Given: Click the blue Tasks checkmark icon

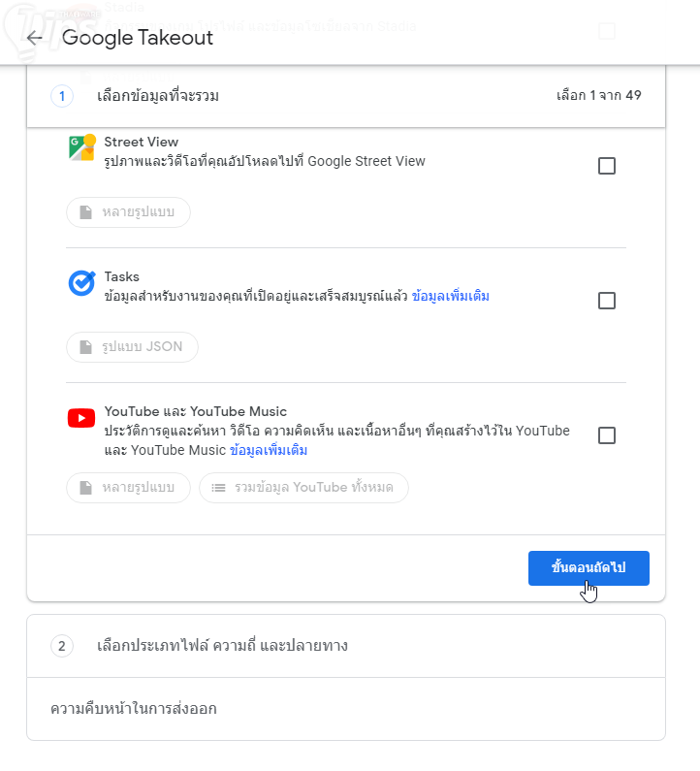Looking at the screenshot, I should click(81, 282).
